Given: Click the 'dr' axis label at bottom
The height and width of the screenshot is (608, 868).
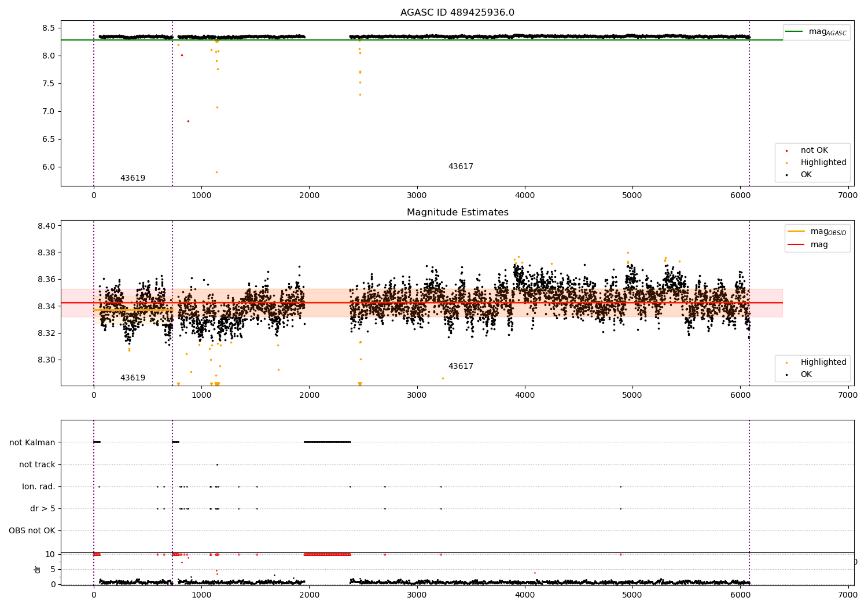Looking at the screenshot, I should pyautogui.click(x=38, y=569).
